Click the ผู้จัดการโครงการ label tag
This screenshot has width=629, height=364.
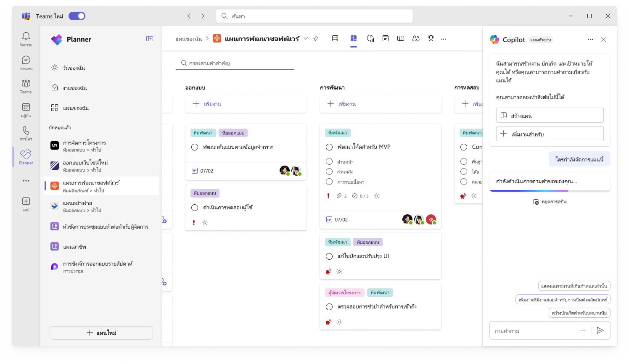pos(344,293)
